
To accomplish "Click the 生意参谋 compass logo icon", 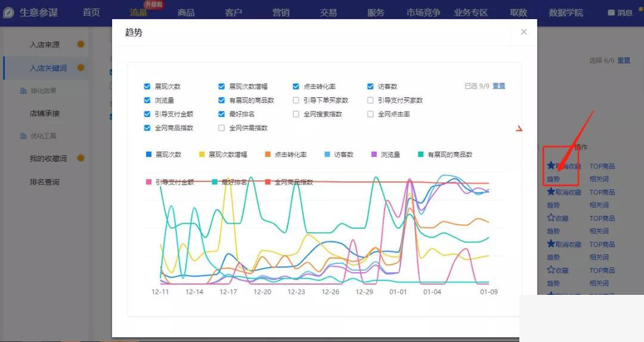I will pyautogui.click(x=8, y=13).
